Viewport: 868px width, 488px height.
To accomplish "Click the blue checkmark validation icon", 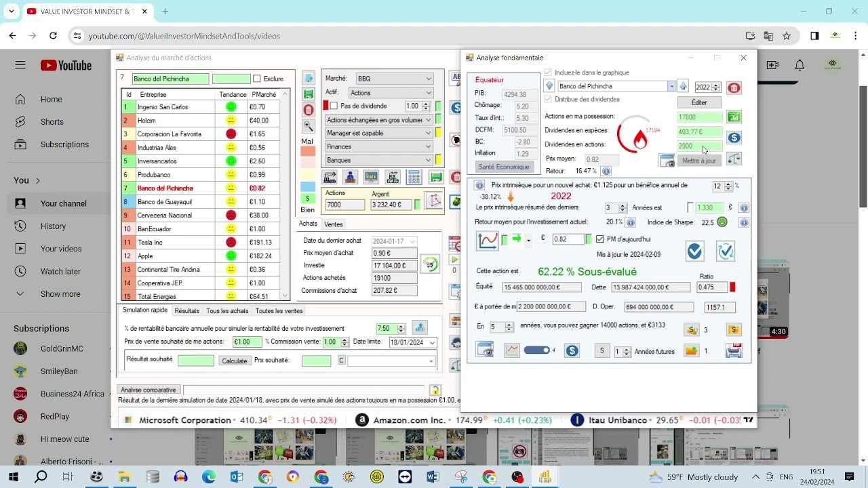I will [x=694, y=251].
